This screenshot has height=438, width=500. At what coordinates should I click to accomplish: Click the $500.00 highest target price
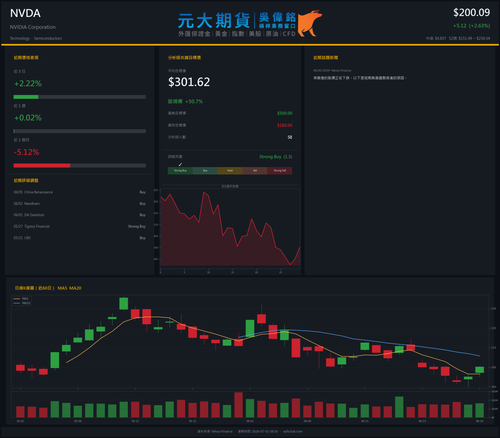[x=285, y=113]
